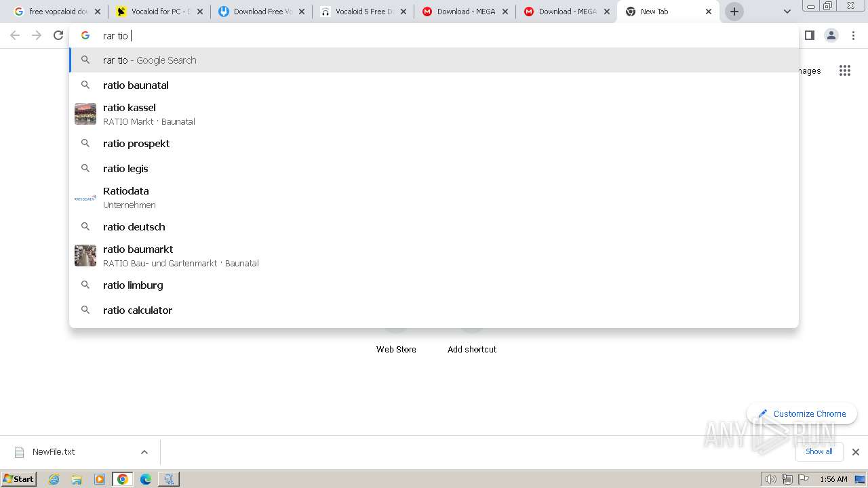Image resolution: width=868 pixels, height=488 pixels.
Task: Pick the 'ratio legis' suggestion
Action: 434,169
